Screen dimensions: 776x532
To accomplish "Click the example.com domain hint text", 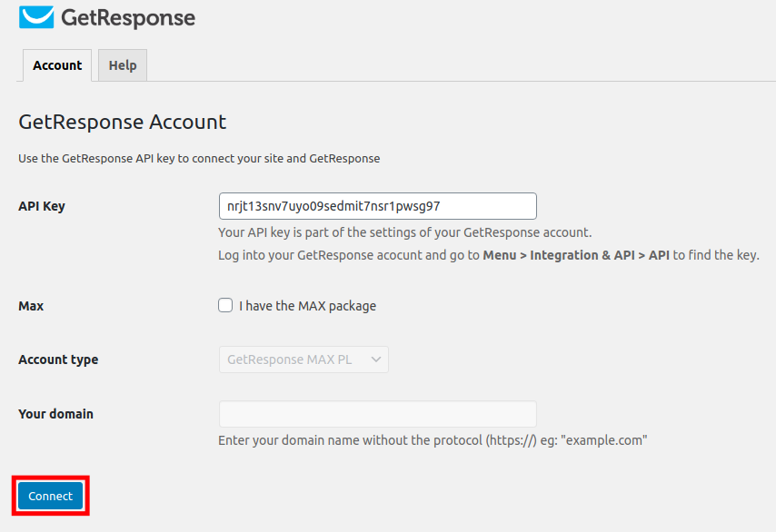I will tap(433, 440).
